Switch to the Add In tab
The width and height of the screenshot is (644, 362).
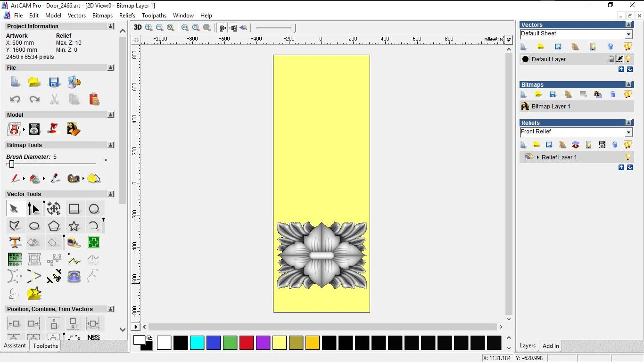(x=551, y=346)
